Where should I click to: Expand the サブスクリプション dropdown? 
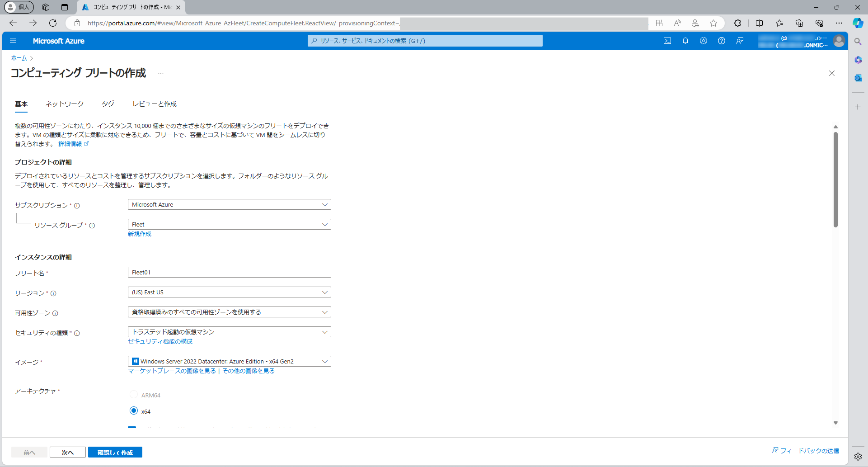[x=230, y=204]
